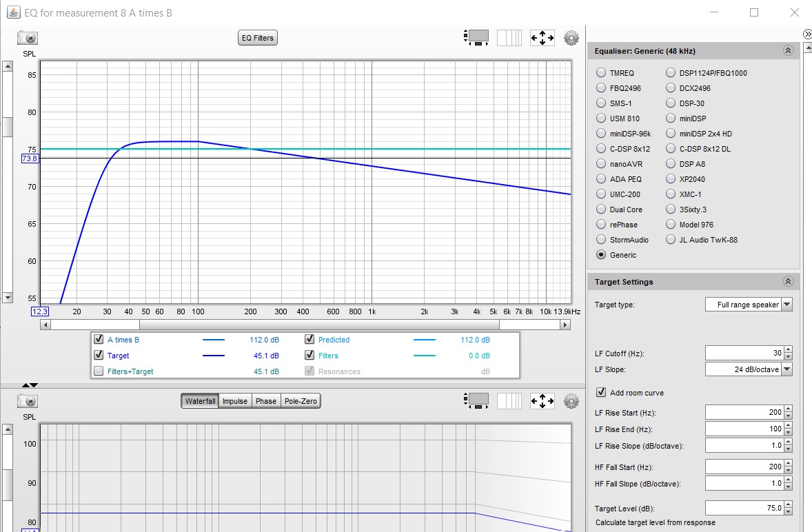Screen dimensions: 812x532
Task: Click the Filters trace color line
Action: pos(425,356)
